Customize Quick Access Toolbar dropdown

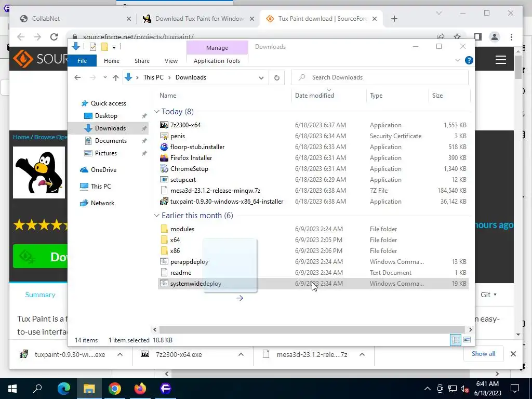(x=114, y=47)
